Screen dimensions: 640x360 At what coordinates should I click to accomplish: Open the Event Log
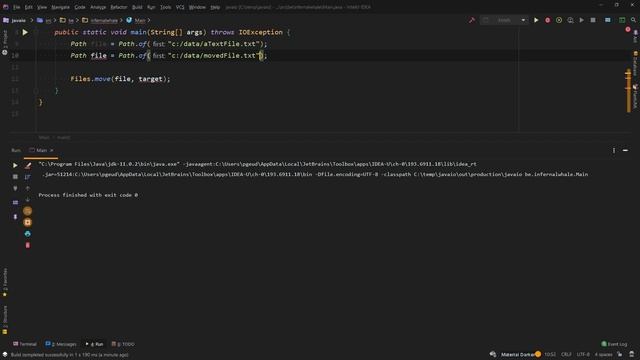pyautogui.click(x=614, y=344)
